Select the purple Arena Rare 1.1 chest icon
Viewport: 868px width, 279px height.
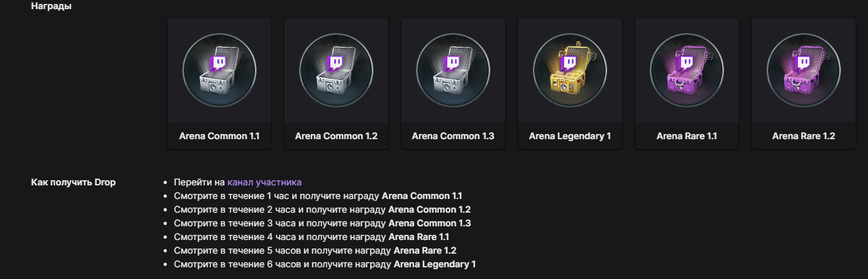click(687, 70)
